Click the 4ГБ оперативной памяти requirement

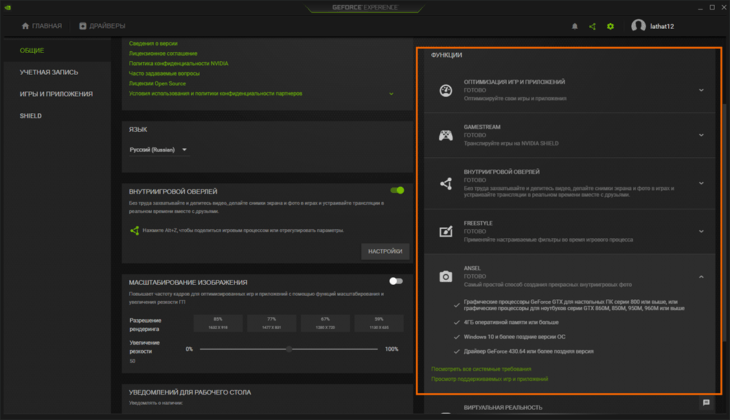click(511, 322)
